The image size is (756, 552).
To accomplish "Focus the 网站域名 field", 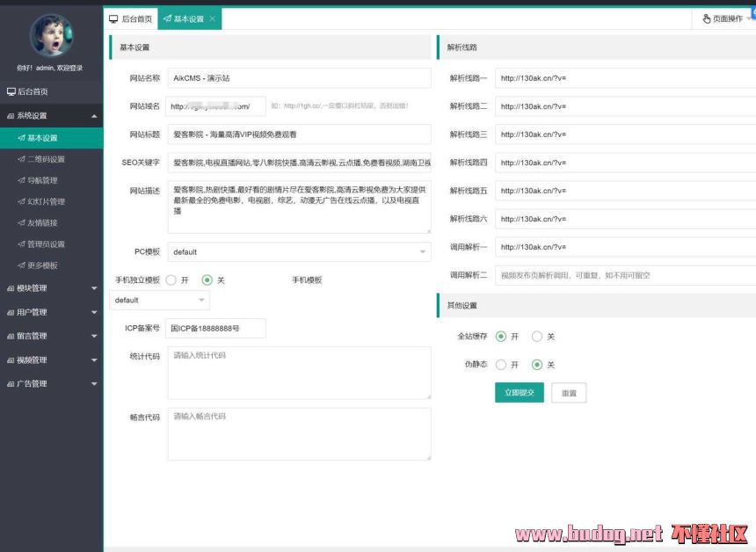I will pos(215,106).
